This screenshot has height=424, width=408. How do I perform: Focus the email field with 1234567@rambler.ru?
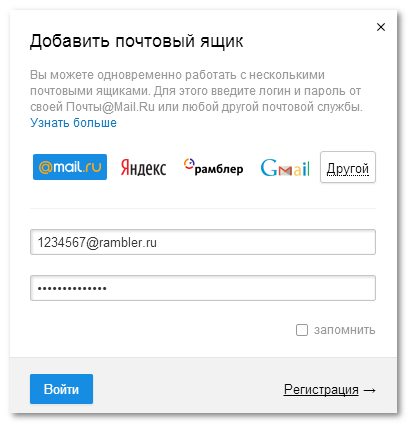203,242
